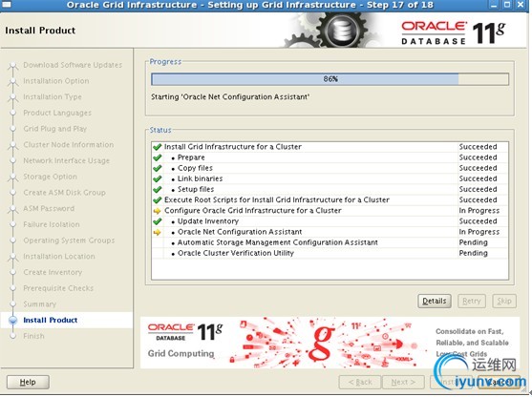Click the Pending status of Cluster Verification Utility

point(474,253)
